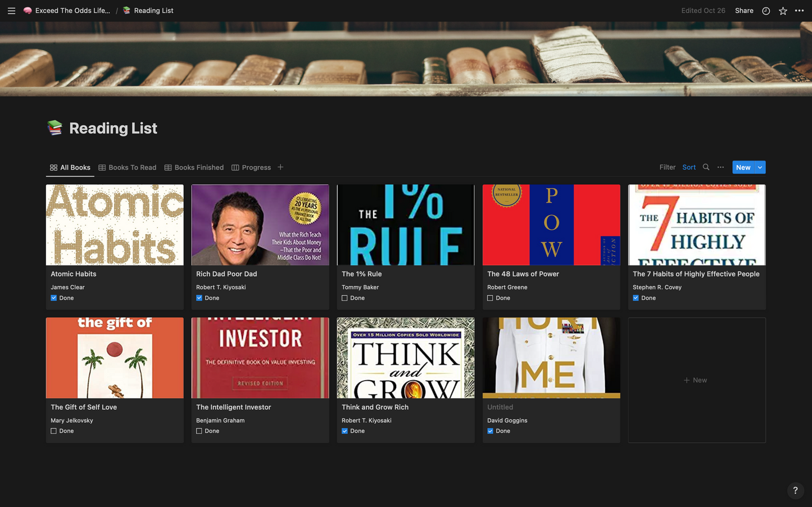This screenshot has height=507, width=812.
Task: Click The 1% Rule title
Action: 361,274
